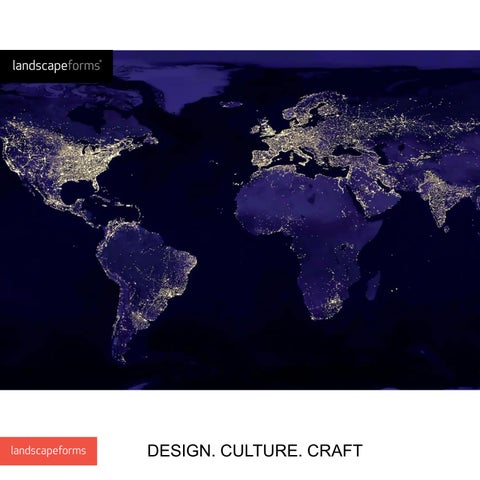Click the black landscapeforms logo banner
The width and height of the screenshot is (480, 480).
(56, 66)
